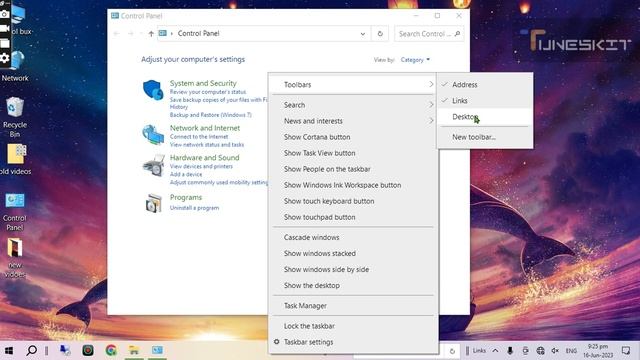This screenshot has height=360, width=640.
Task: Open the blue computer app on taskbar
Action: click(x=65, y=350)
